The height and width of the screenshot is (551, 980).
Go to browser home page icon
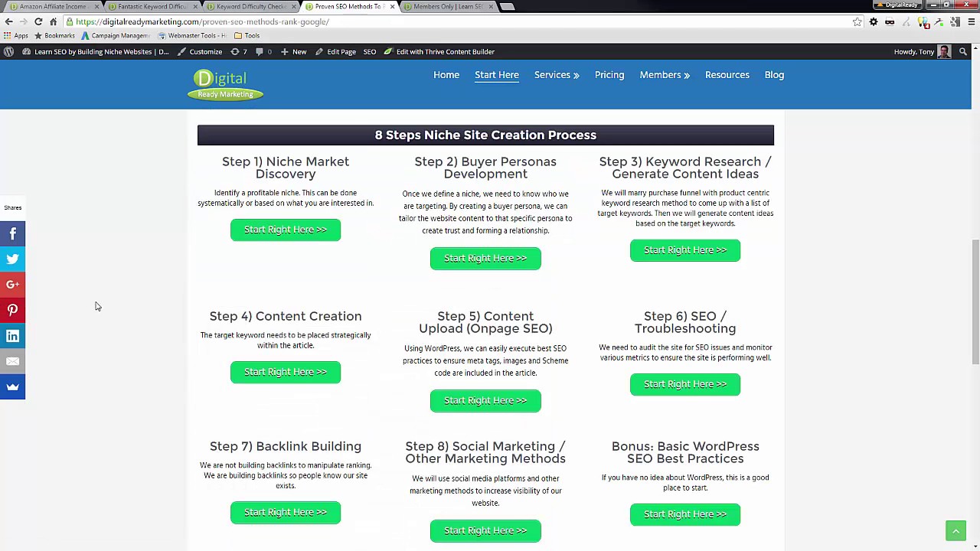(53, 21)
